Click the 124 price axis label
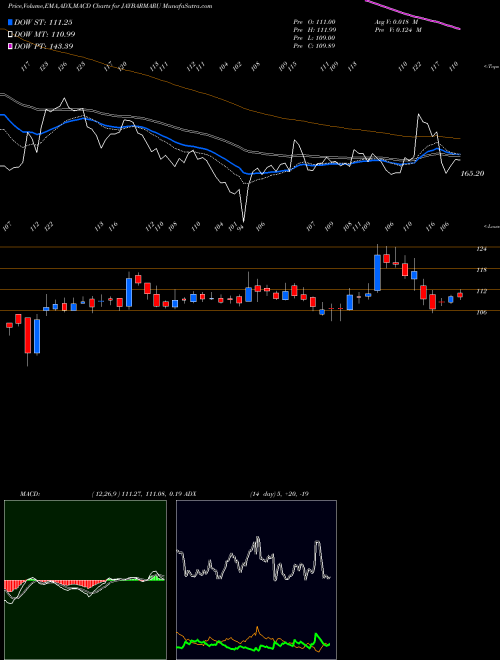 (x=481, y=249)
